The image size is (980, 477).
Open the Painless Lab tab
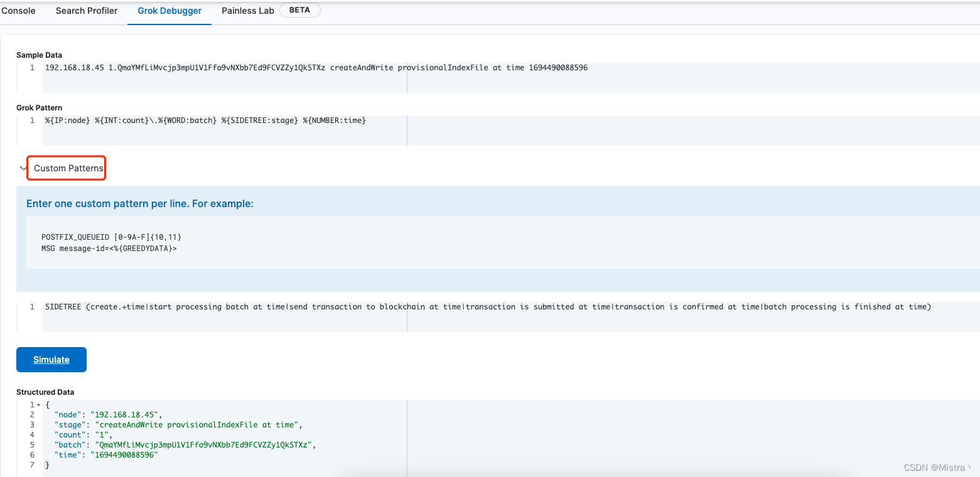coord(248,11)
